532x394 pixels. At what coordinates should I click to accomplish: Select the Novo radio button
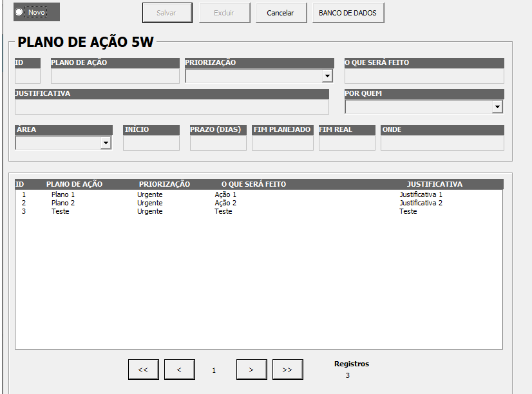point(20,12)
